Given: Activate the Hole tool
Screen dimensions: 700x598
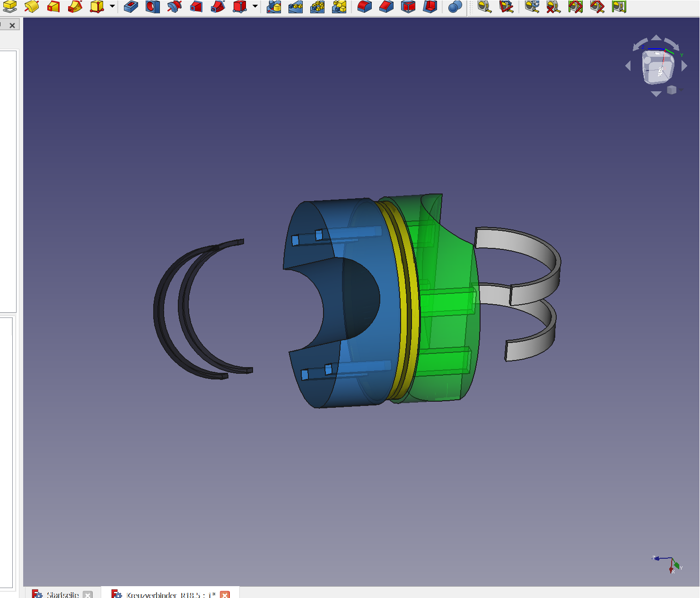Looking at the screenshot, I should pyautogui.click(x=153, y=7).
